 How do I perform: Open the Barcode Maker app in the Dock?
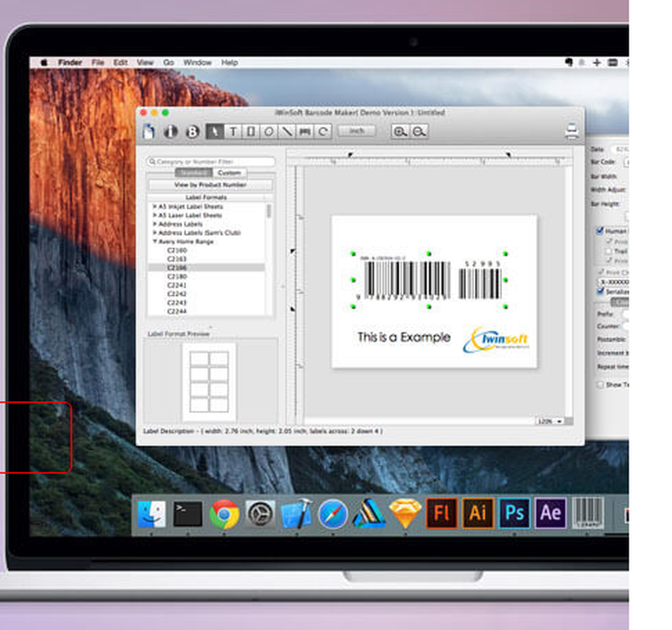[588, 512]
